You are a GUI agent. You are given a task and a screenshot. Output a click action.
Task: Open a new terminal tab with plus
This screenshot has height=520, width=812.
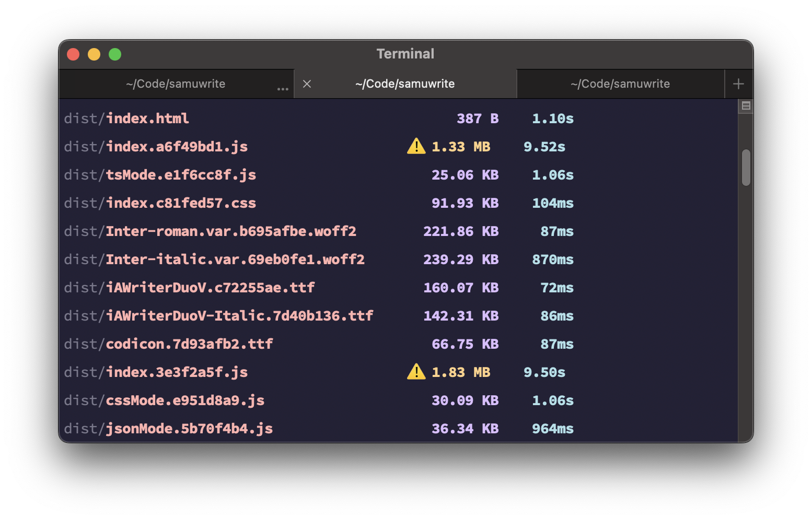coord(738,84)
